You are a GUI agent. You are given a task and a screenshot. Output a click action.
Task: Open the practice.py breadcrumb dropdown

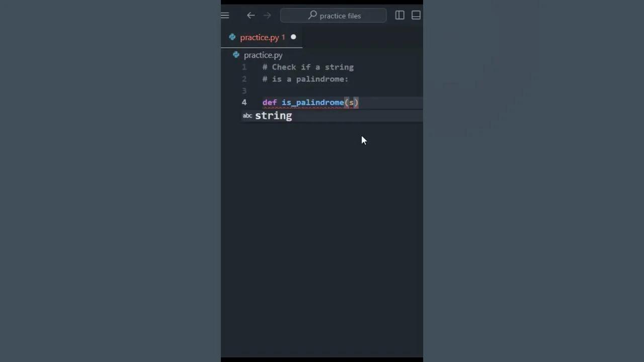[263, 55]
